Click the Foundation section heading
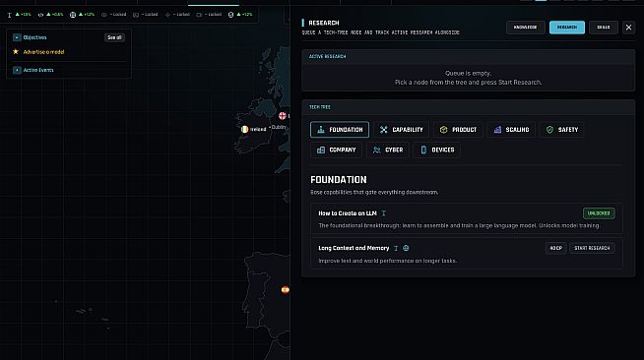This screenshot has width=644, height=360. (x=339, y=180)
